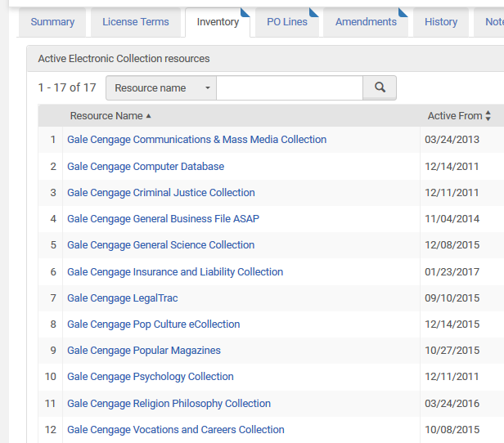Click the '1 - 17 of 17' record count
This screenshot has width=504, height=443.
[67, 87]
